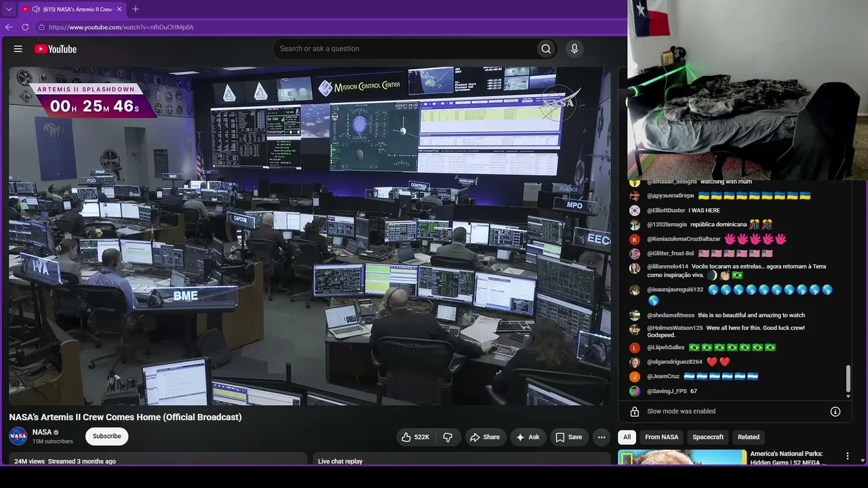Open @Glitter_frost-8el chat username
868x488 pixels.
coord(671,253)
